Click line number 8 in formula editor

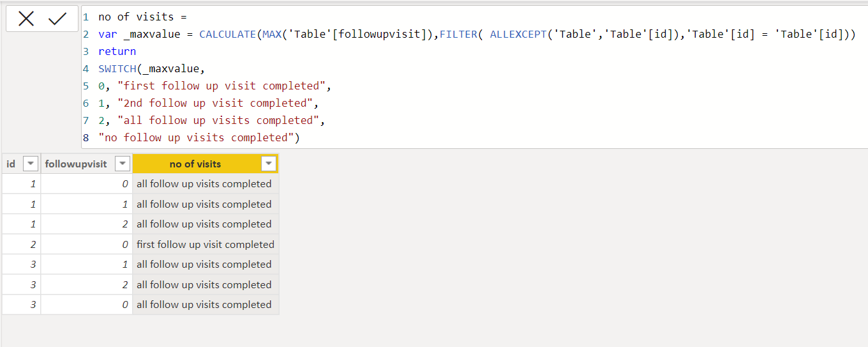[x=86, y=137]
